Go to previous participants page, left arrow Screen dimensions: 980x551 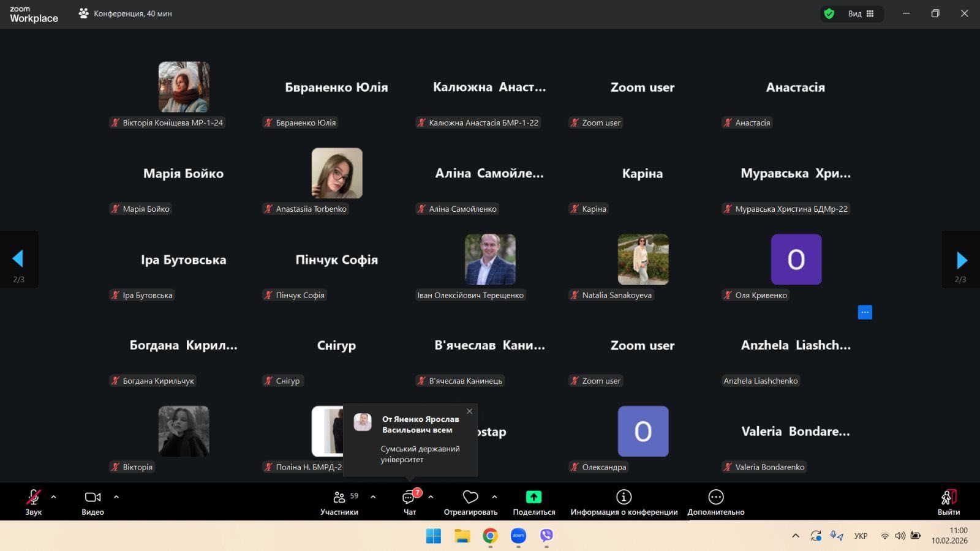click(18, 259)
